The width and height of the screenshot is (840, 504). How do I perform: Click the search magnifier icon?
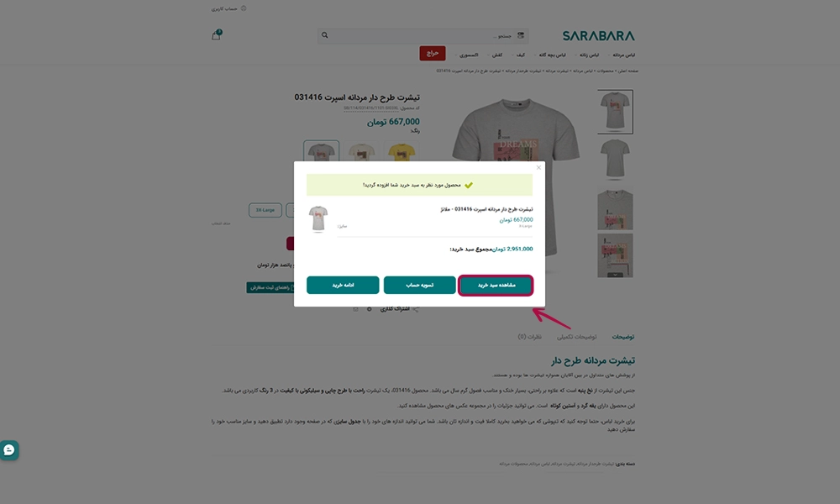coord(324,35)
